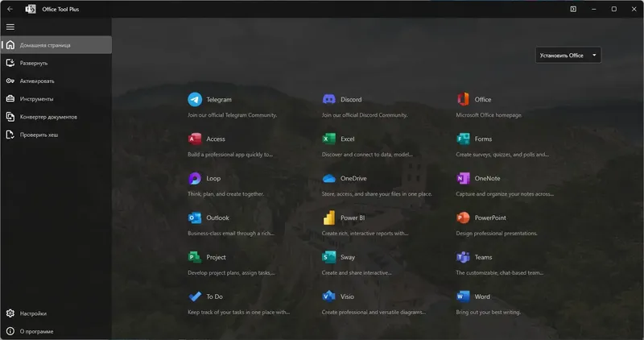This screenshot has width=644, height=340.
Task: Click the Teams app icon
Action: (464, 257)
